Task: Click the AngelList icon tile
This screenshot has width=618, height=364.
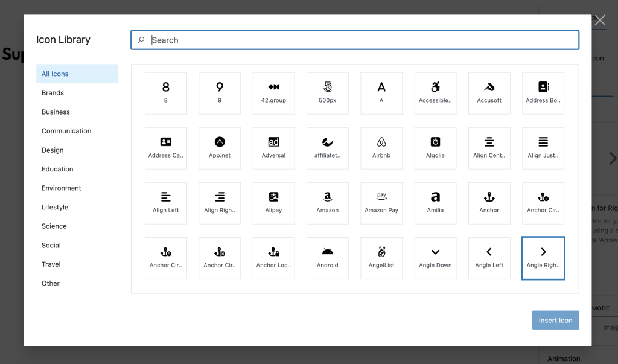Action: click(381, 258)
